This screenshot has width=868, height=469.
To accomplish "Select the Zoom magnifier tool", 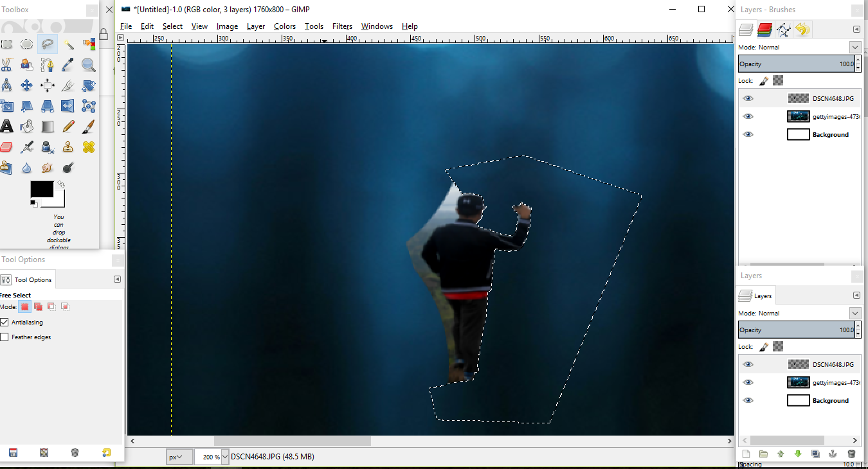I will (x=89, y=65).
